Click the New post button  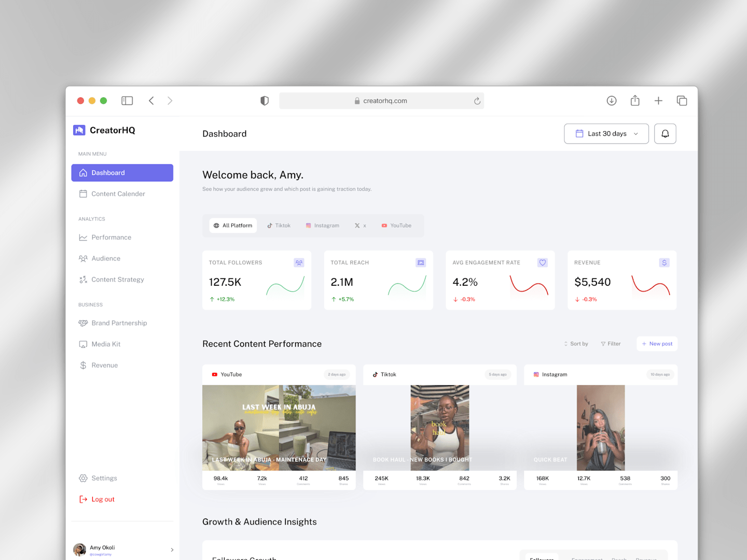coord(657,344)
